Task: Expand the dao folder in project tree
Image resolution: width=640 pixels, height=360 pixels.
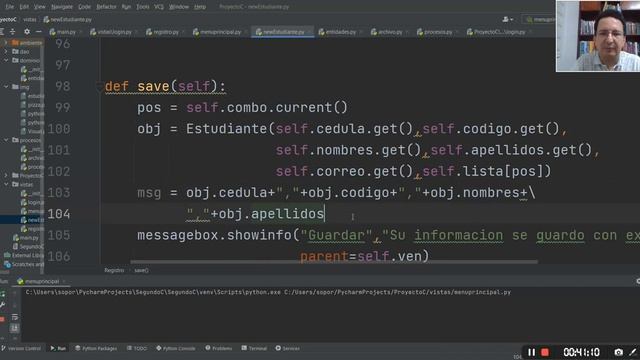Action: click(6, 51)
